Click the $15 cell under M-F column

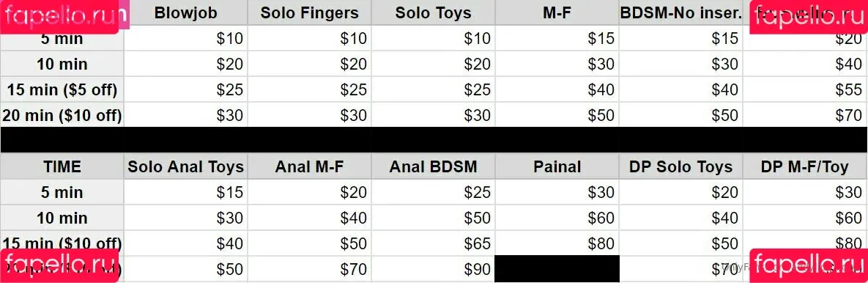coord(557,39)
